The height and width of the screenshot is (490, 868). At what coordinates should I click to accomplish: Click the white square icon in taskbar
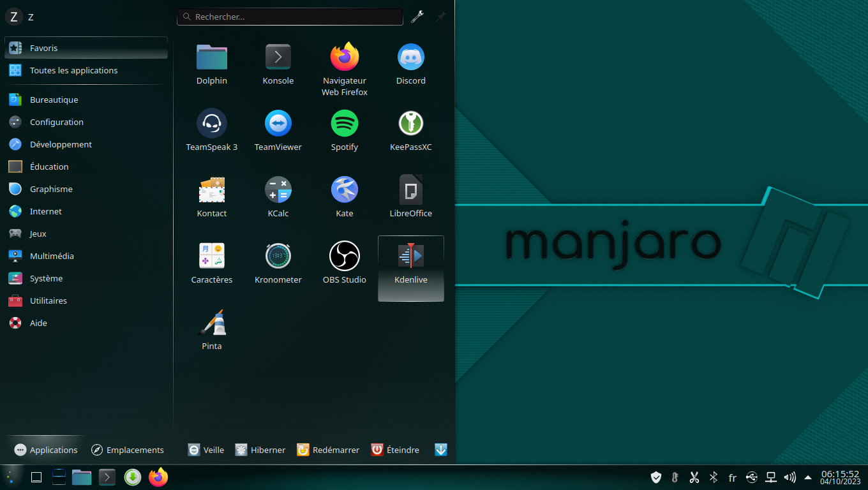click(x=36, y=477)
